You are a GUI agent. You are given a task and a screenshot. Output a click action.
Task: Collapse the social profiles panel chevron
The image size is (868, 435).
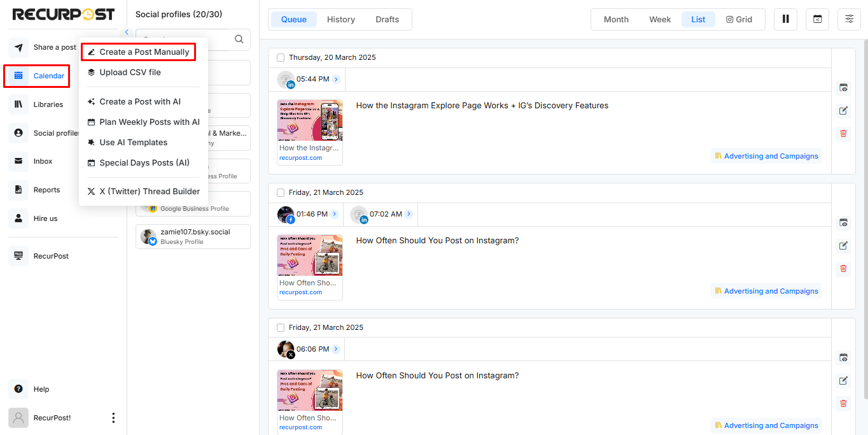pyautogui.click(x=127, y=32)
